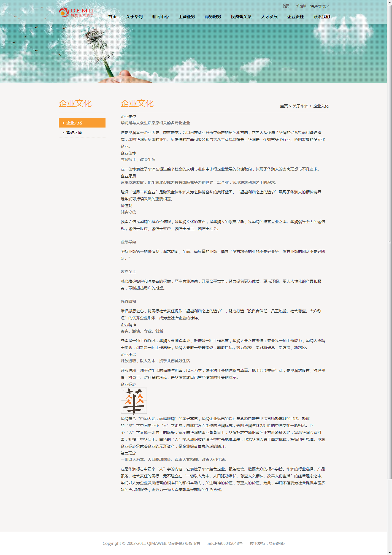Select 主营业务 from the main menu
This screenshot has height=555, width=392.
pyautogui.click(x=187, y=17)
